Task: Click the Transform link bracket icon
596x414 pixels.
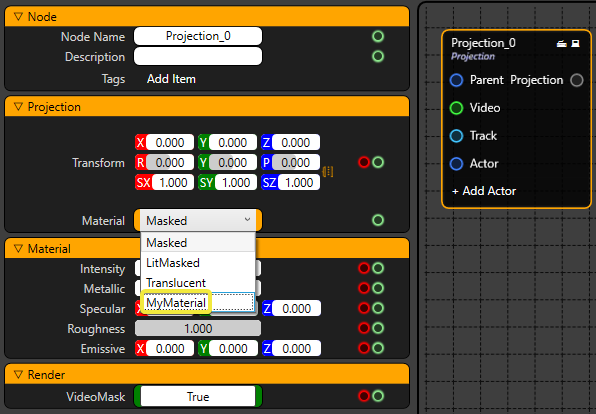Action: tap(328, 172)
